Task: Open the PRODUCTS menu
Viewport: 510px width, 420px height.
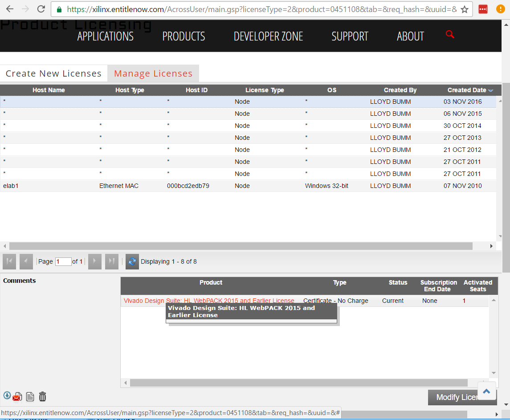Action: [x=184, y=36]
